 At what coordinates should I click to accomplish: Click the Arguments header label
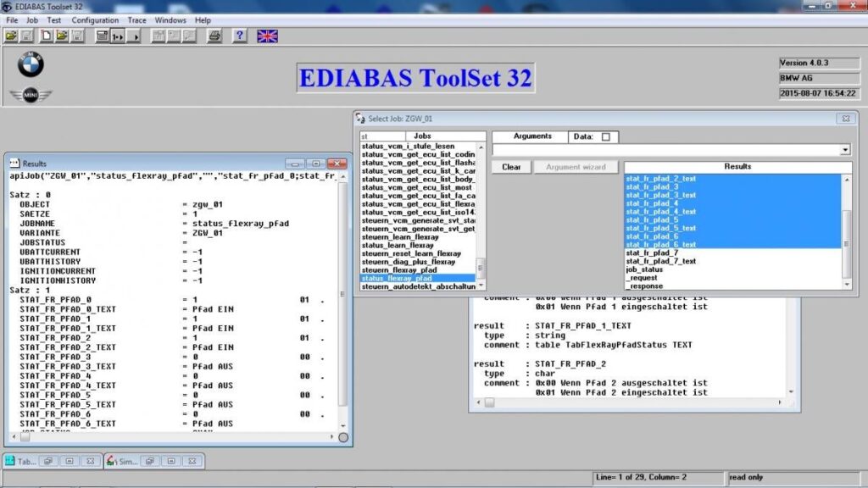(532, 136)
